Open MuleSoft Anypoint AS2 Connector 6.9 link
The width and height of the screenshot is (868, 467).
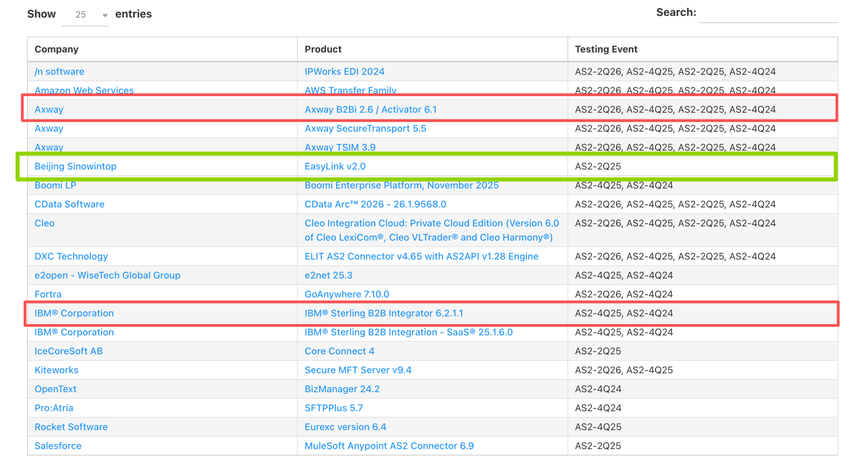pos(389,447)
